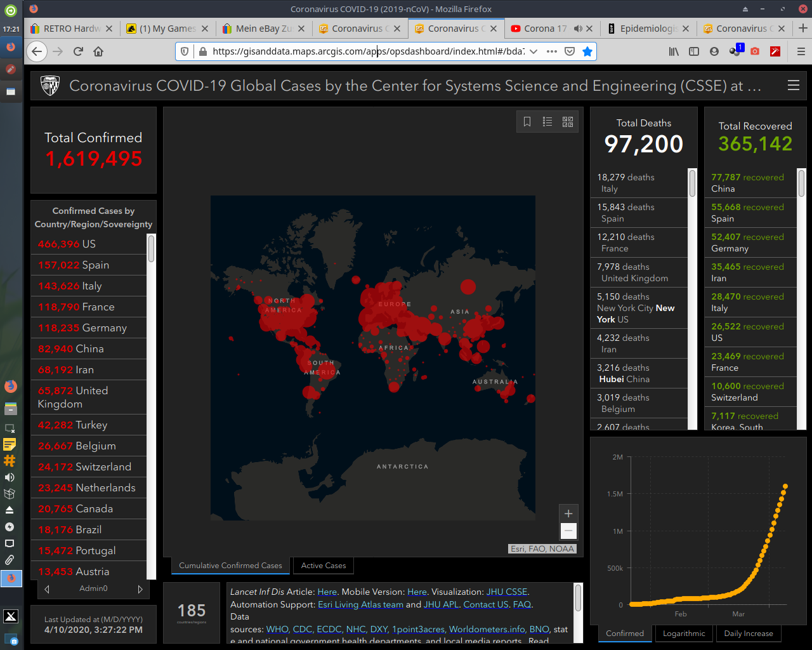The width and height of the screenshot is (812, 650).
Task: Switch chart to Daily Increase
Action: point(749,633)
